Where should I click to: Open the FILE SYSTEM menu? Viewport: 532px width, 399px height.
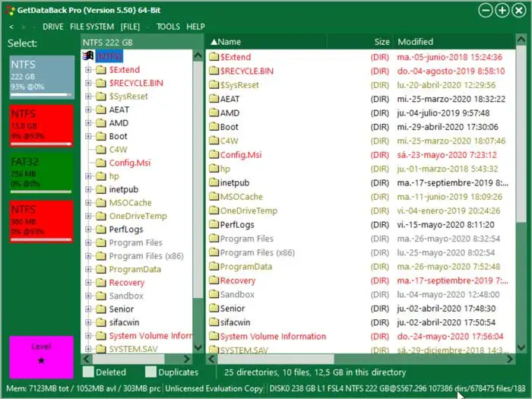pyautogui.click(x=92, y=27)
